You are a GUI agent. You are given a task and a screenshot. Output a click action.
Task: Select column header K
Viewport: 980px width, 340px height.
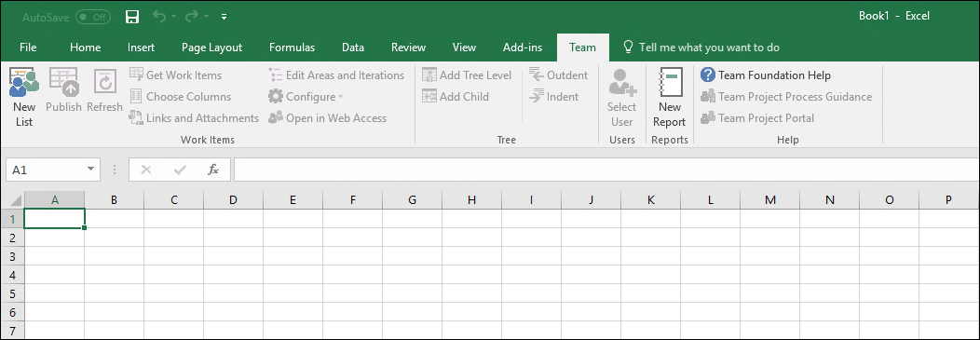650,200
